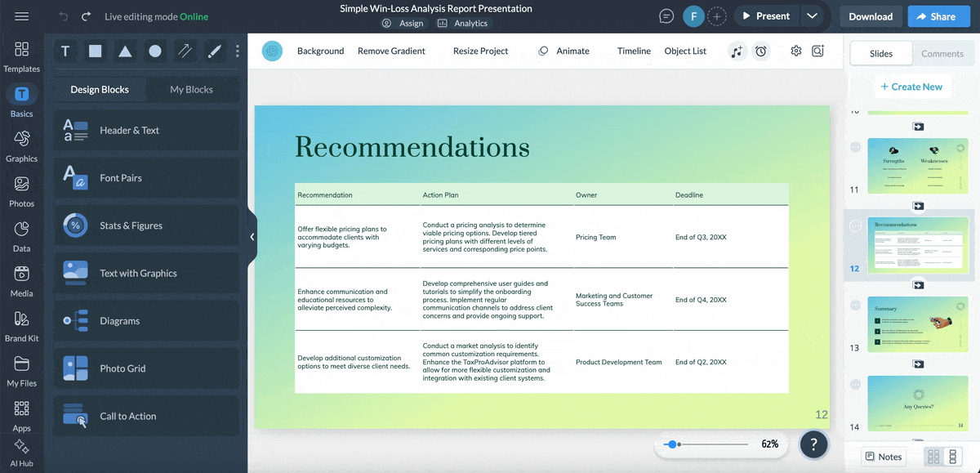This screenshot has width=980, height=473.
Task: Switch slides panel to grid view
Action: pyautogui.click(x=933, y=457)
